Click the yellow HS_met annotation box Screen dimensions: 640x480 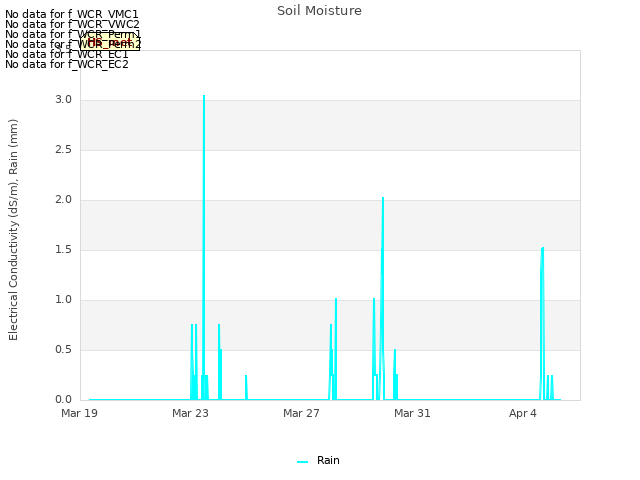[x=110, y=42]
